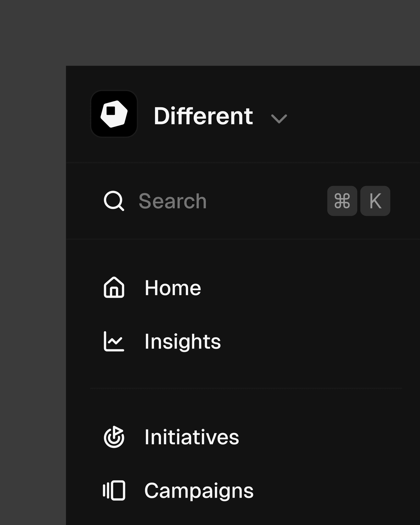This screenshot has height=525, width=420.
Task: Click the Initiatives target icon
Action: coord(114,437)
